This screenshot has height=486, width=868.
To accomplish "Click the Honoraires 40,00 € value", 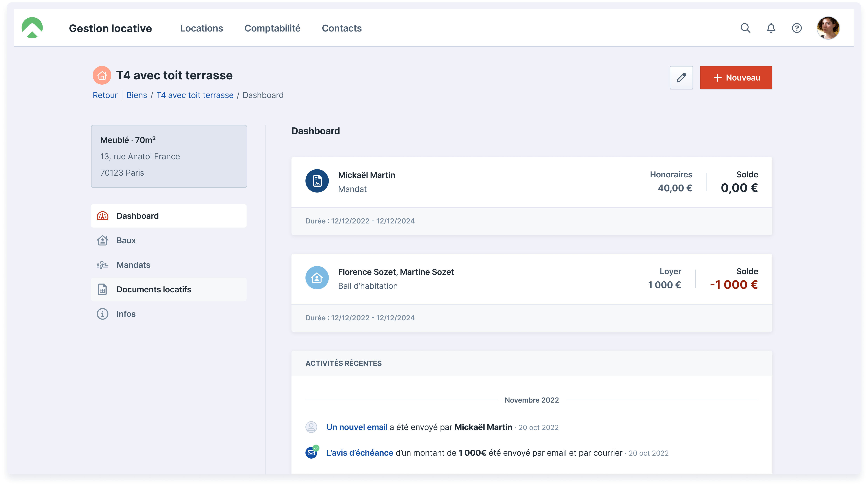I will point(675,188).
